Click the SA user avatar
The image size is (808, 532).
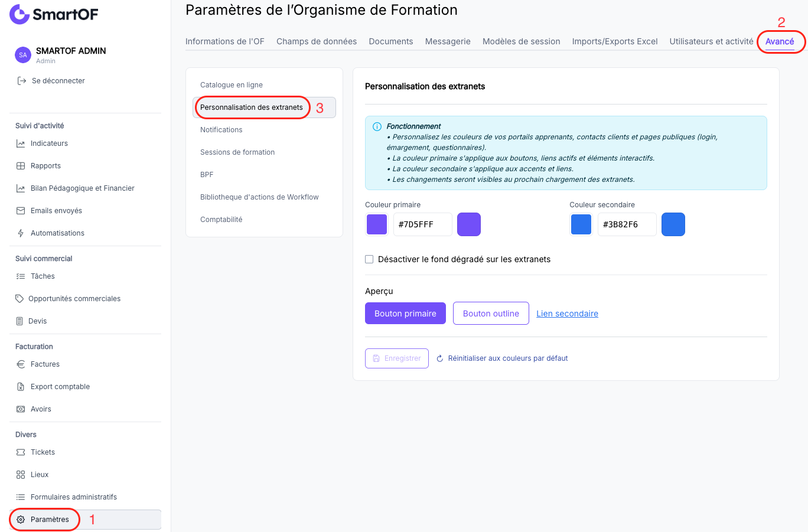tap(22, 55)
